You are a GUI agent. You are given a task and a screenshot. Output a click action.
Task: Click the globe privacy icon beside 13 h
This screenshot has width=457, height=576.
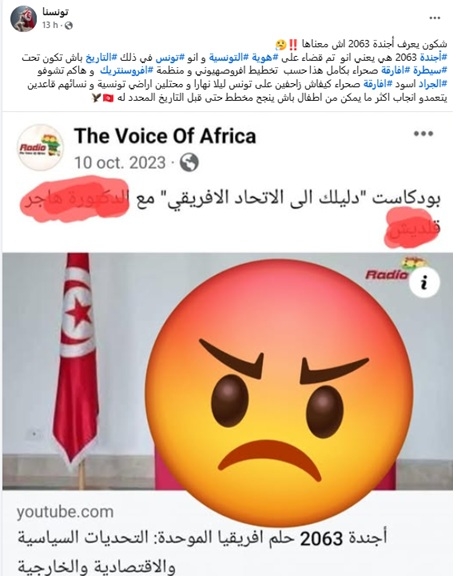[x=69, y=25]
